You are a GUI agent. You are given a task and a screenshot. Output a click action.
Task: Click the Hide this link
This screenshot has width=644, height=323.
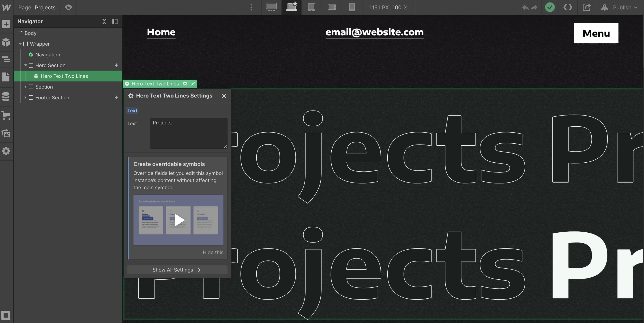pyautogui.click(x=213, y=252)
